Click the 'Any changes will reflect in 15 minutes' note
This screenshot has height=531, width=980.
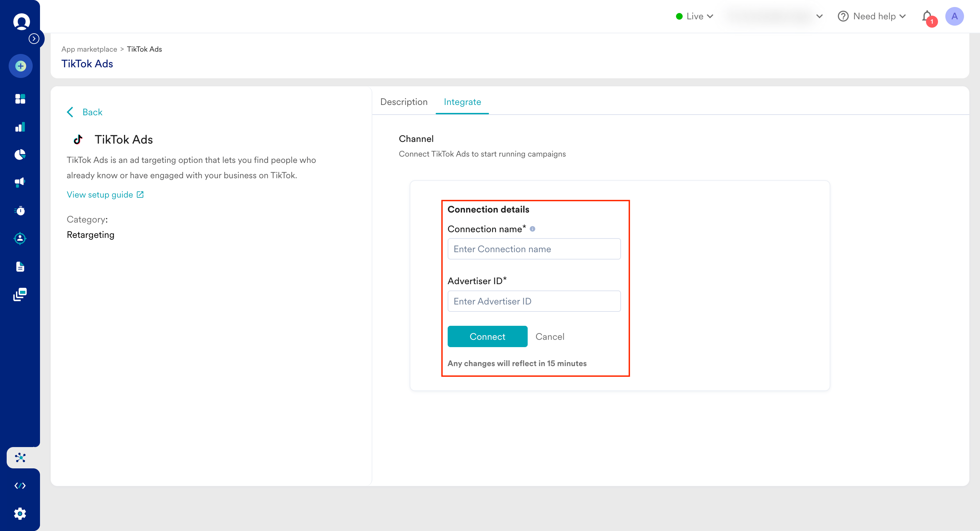(x=517, y=363)
